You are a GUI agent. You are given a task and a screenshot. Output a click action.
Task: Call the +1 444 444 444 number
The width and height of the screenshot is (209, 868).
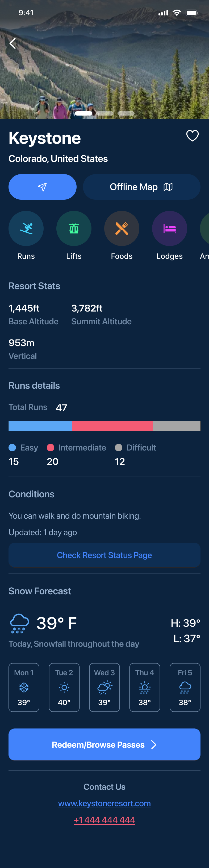(104, 820)
